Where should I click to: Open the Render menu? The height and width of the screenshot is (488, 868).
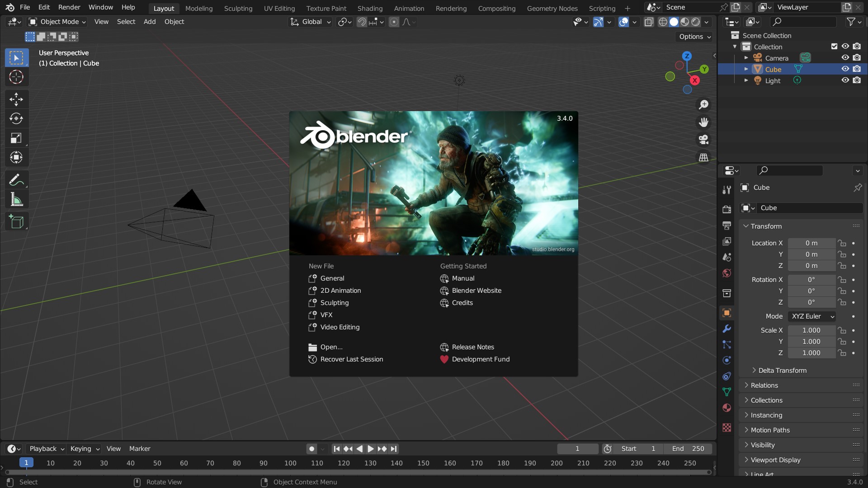pos(69,7)
